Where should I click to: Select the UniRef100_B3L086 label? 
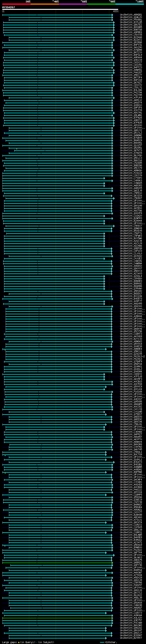click(131, 90)
